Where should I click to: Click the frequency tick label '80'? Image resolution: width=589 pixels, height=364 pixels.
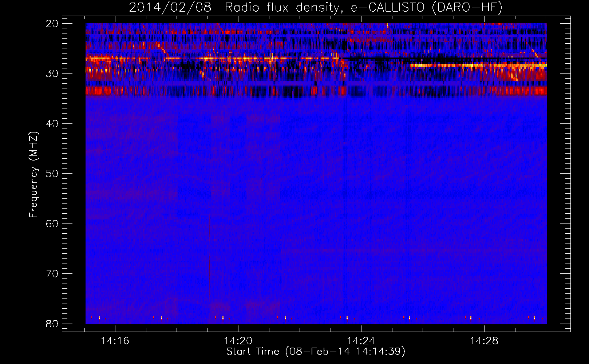(x=52, y=324)
